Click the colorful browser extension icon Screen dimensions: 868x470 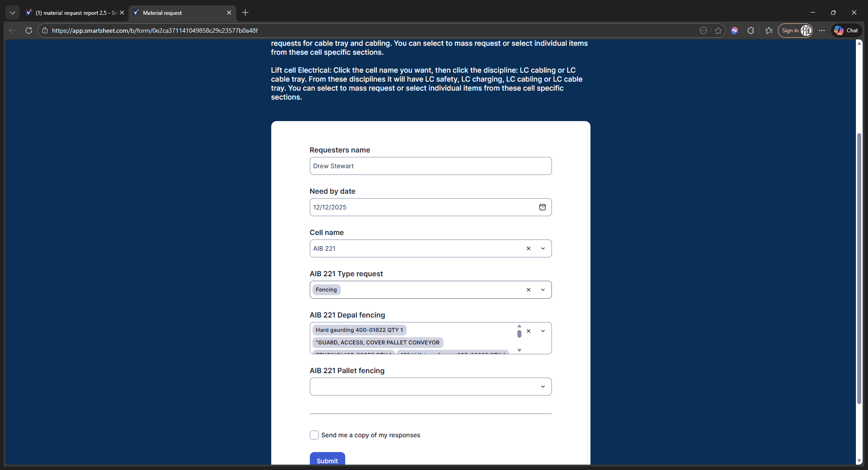coord(734,30)
